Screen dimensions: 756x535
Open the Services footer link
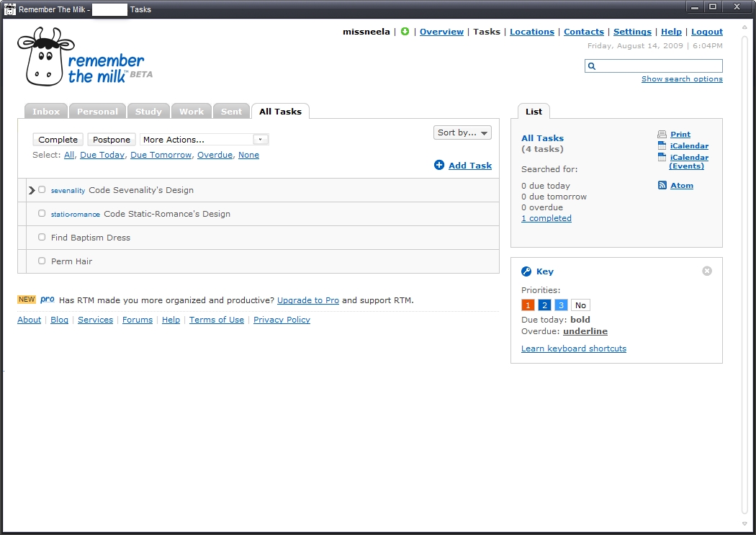(96, 320)
